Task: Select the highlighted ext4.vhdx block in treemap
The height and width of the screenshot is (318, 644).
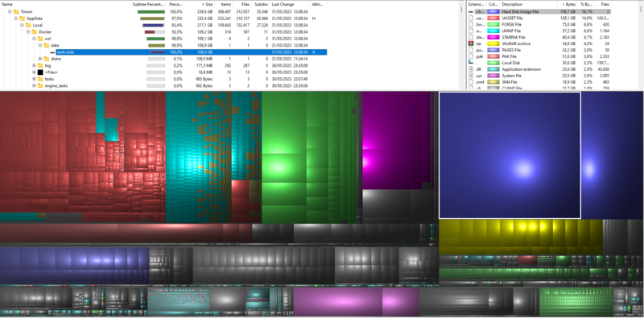Action: pos(510,155)
